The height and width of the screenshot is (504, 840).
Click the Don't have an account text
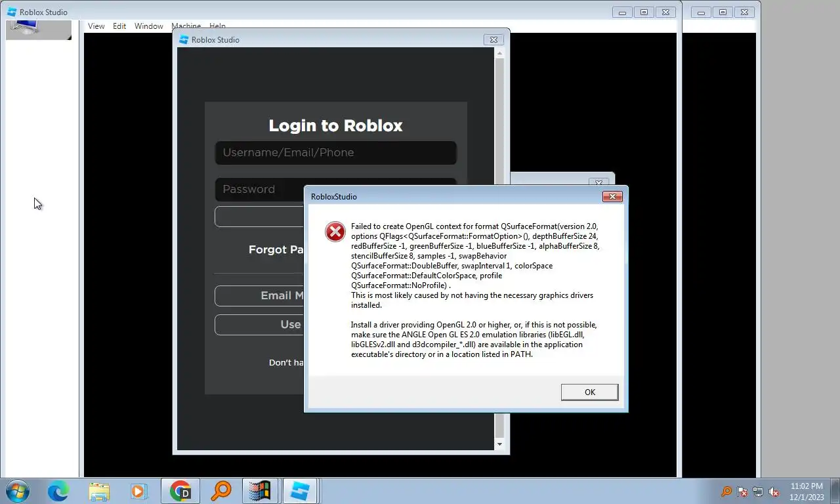(x=286, y=362)
